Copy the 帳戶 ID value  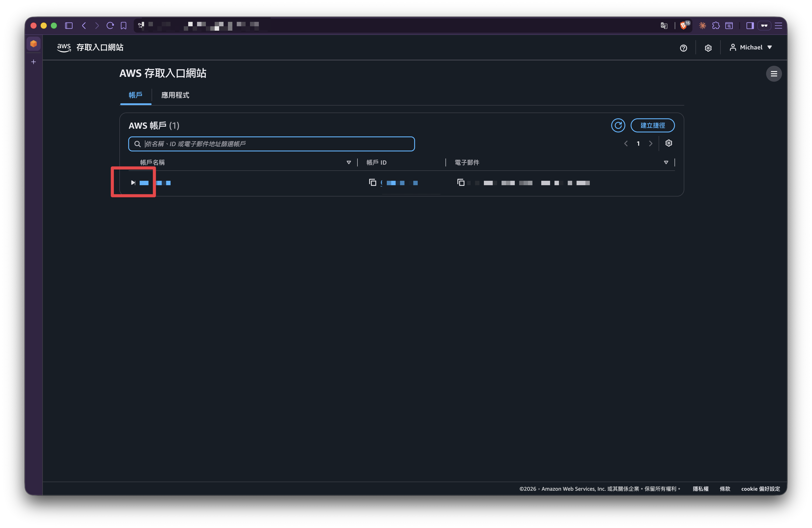(372, 183)
